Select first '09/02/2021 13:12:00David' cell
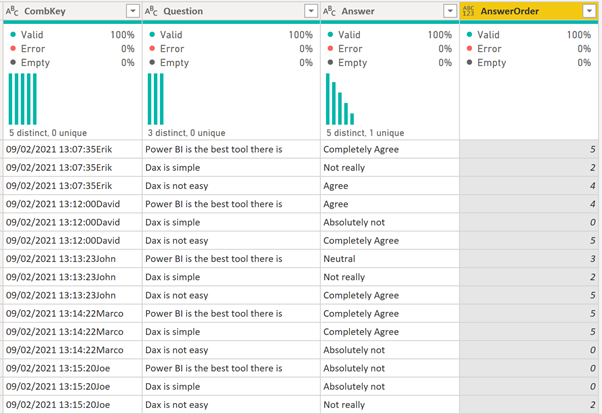Viewport: 602px width, 414px height. (x=73, y=204)
